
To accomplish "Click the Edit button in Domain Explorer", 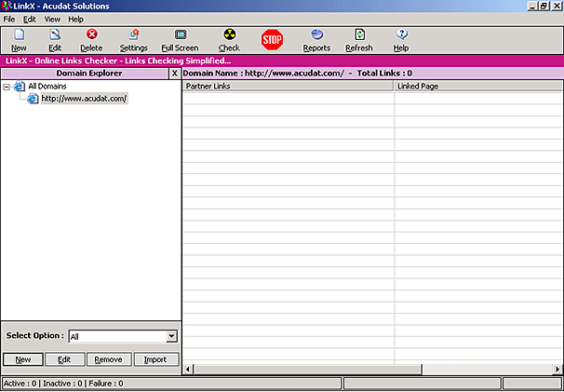I will (64, 359).
